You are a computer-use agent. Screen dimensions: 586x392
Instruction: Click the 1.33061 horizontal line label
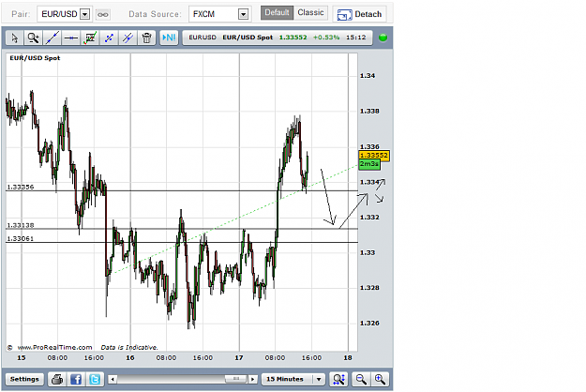point(21,239)
